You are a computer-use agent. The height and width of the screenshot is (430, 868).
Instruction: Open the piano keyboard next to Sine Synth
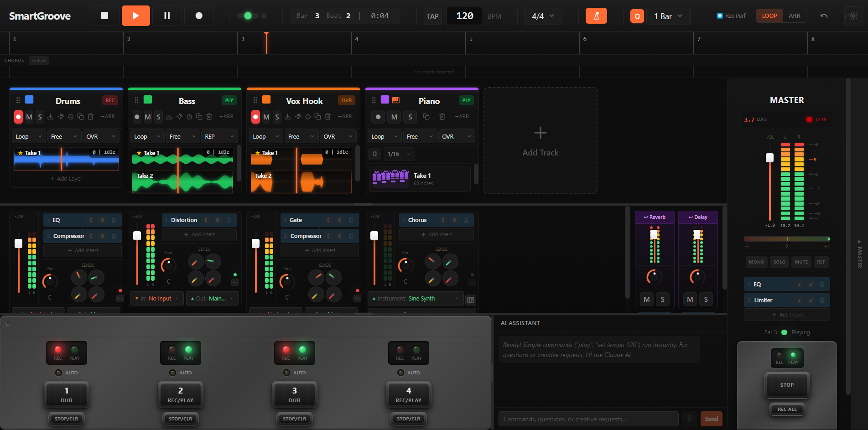tap(471, 300)
